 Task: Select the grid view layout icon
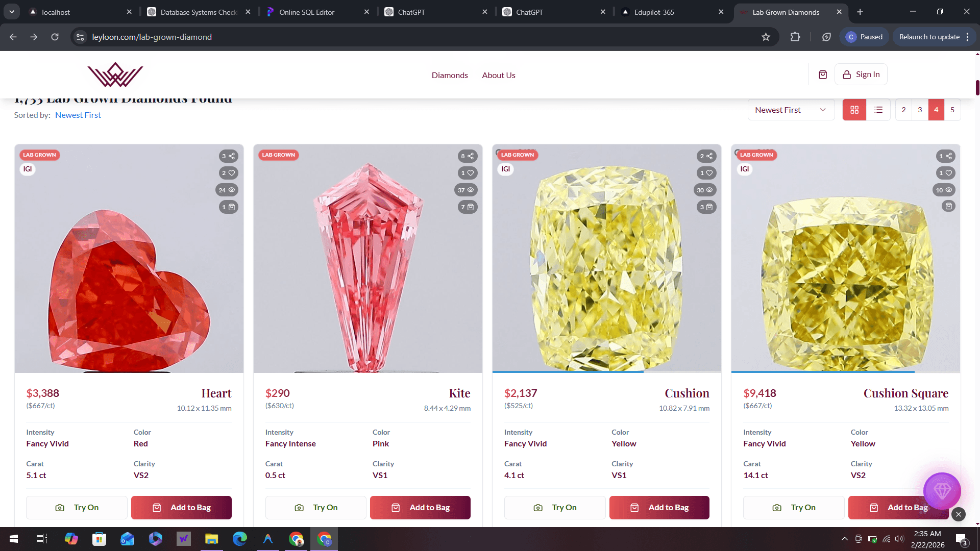pyautogui.click(x=854, y=109)
